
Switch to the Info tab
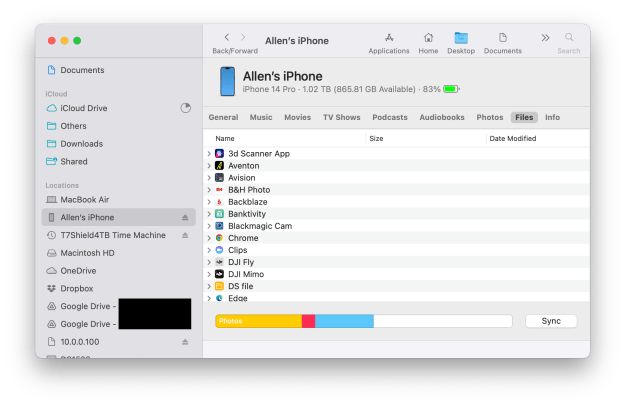tap(552, 117)
